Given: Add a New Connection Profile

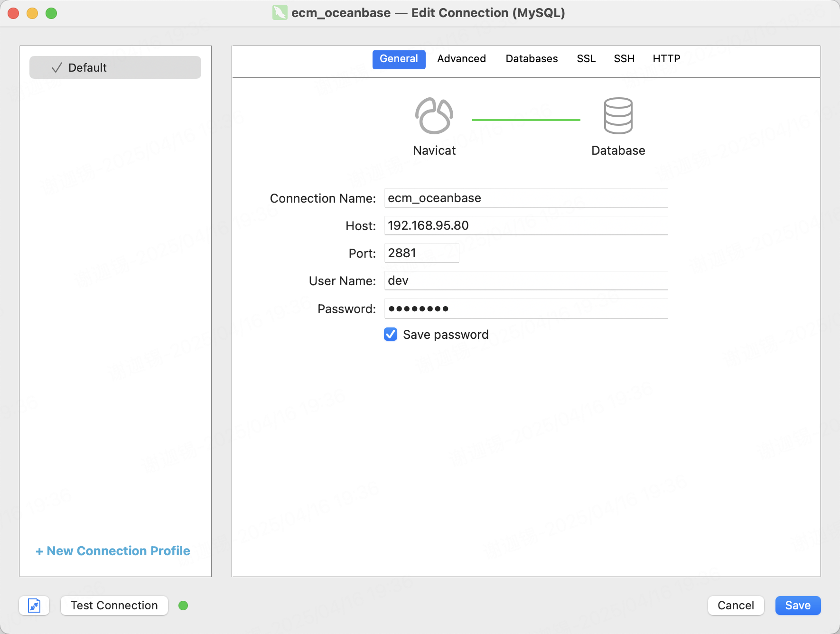Looking at the screenshot, I should (x=113, y=551).
